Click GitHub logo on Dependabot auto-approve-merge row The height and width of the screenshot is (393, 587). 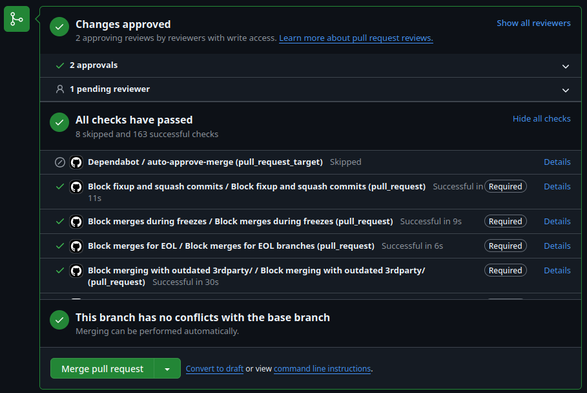click(76, 162)
